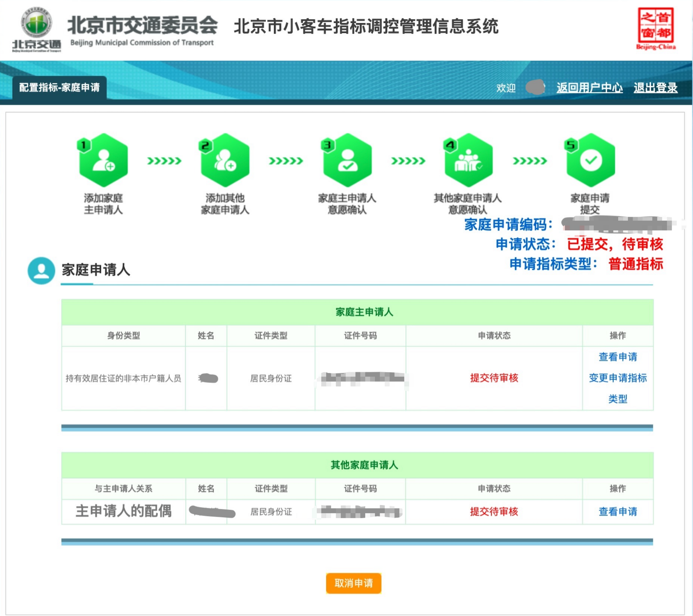
Task: Click 查看申请 for the spouse row
Action: 618,512
